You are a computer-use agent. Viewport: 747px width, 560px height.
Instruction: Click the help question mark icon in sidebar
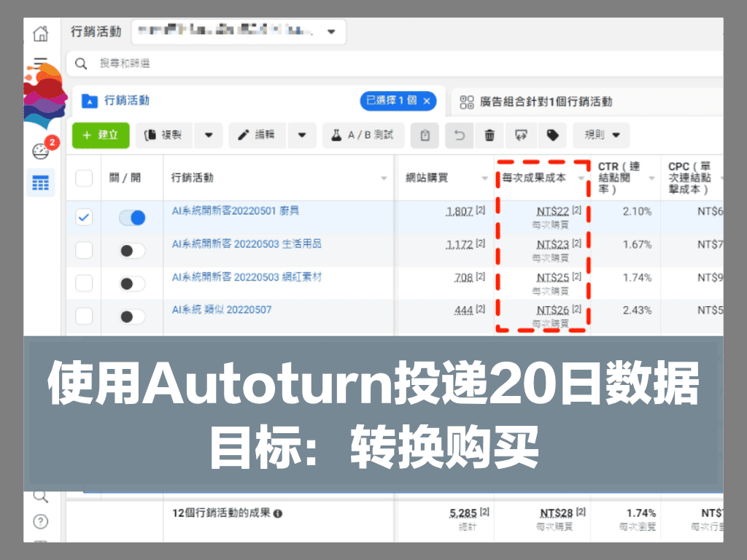point(41,521)
